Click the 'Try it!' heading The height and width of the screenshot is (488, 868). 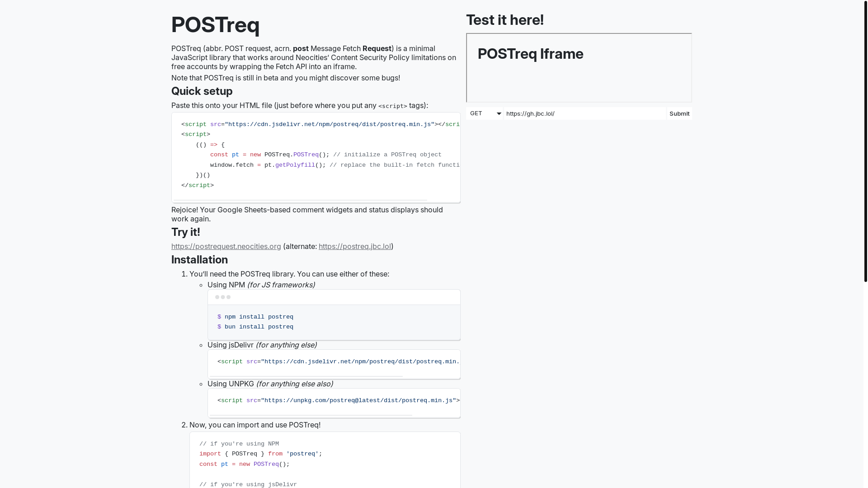(186, 232)
